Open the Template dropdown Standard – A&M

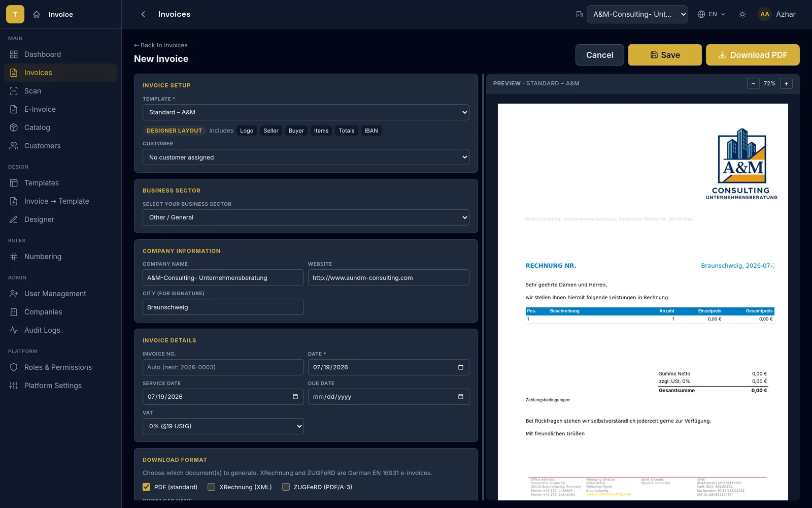[306, 112]
